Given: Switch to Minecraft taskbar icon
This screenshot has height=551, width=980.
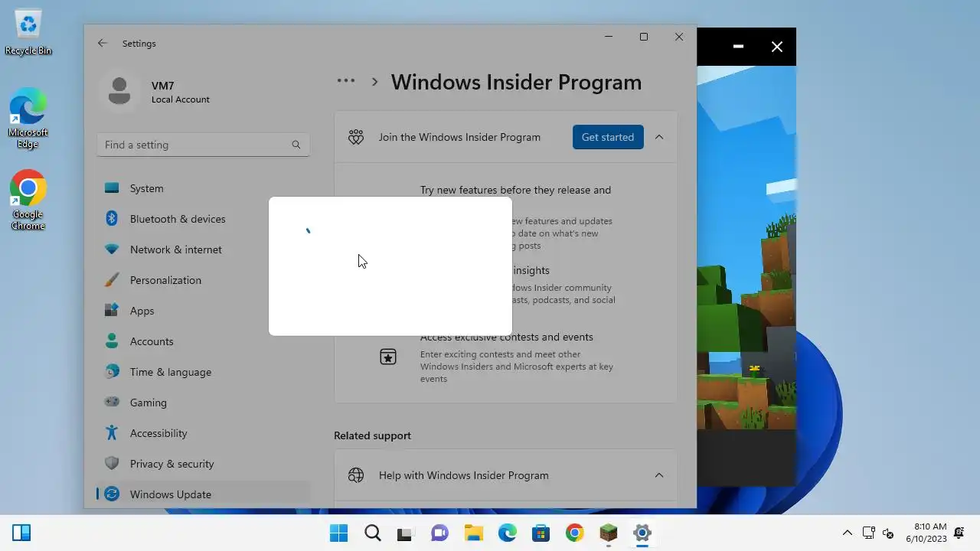Looking at the screenshot, I should (608, 533).
